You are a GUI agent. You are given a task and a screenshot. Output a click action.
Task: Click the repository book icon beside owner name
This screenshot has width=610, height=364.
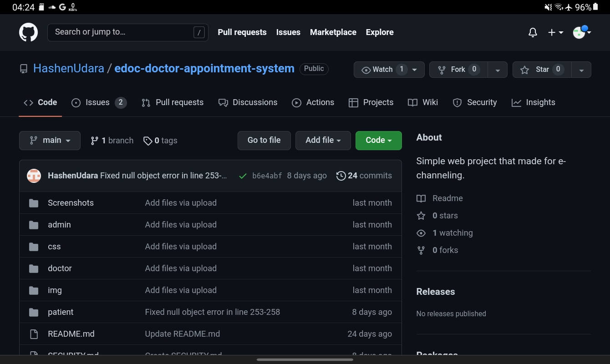24,69
